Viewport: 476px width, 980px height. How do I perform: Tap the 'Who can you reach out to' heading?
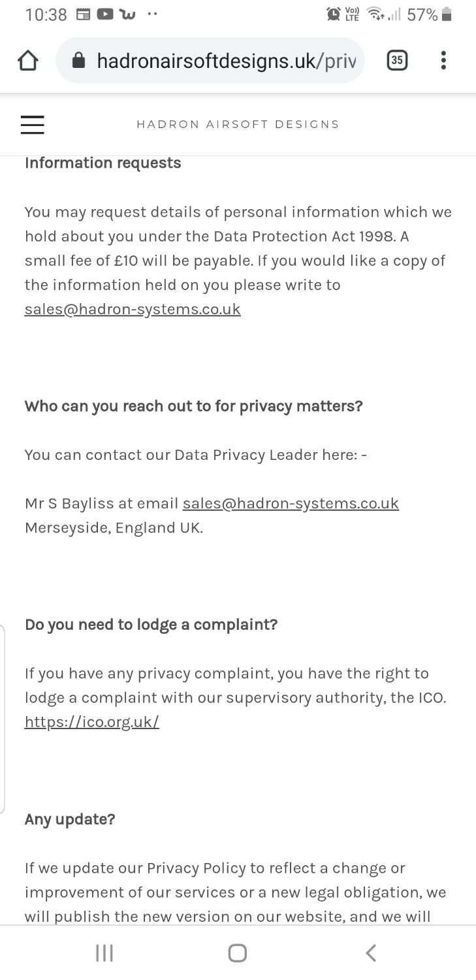tap(193, 406)
